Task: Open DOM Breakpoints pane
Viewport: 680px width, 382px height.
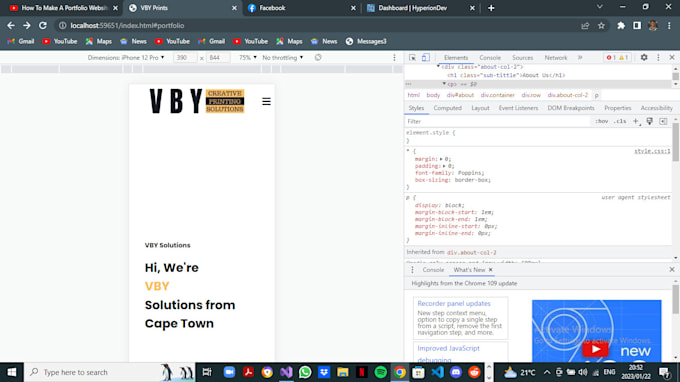Action: click(571, 108)
